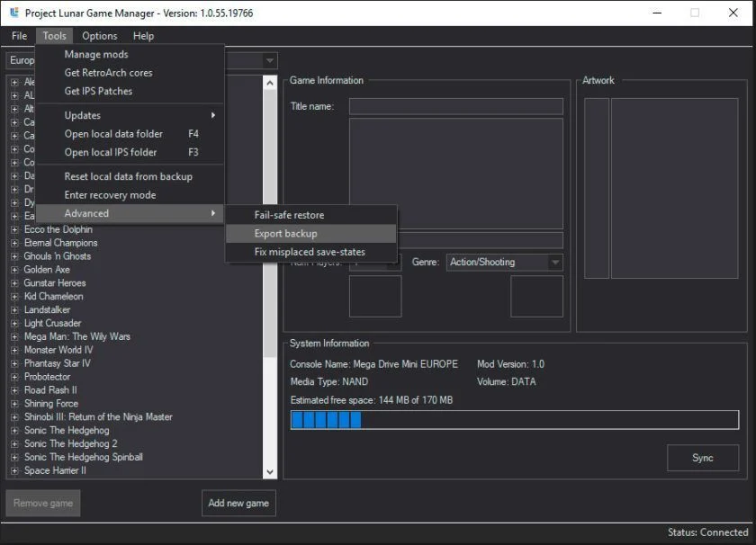
Task: Open the region dropdown arrow above game list
Action: pyautogui.click(x=270, y=61)
